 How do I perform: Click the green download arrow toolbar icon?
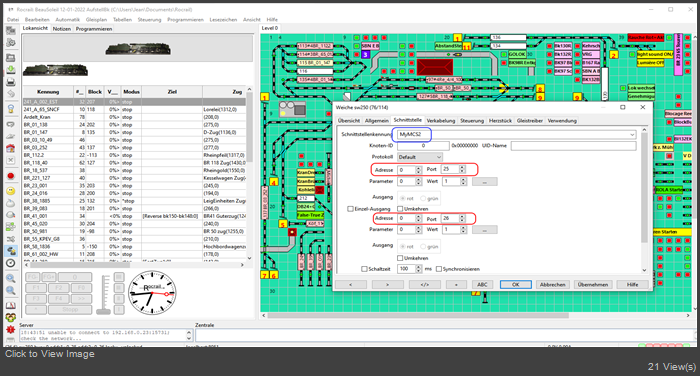(x=11, y=70)
